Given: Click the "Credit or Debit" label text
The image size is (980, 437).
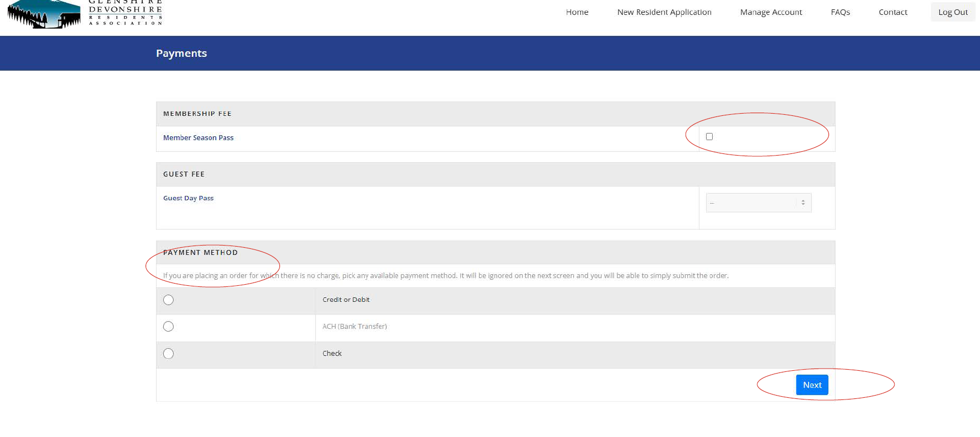Looking at the screenshot, I should [x=346, y=300].
